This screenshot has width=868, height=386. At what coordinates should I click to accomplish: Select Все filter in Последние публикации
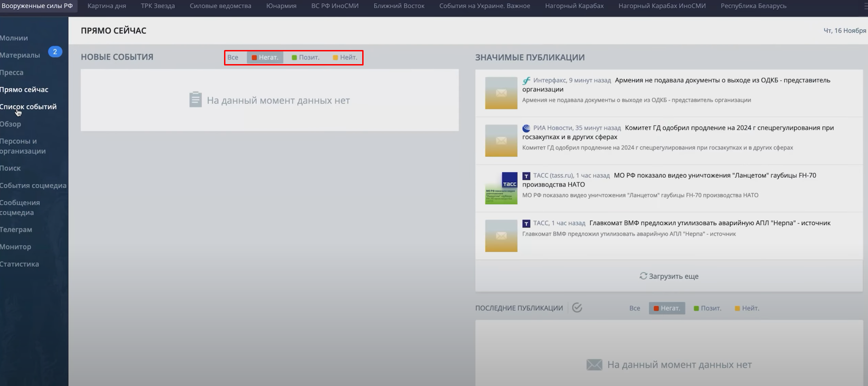(x=634, y=308)
